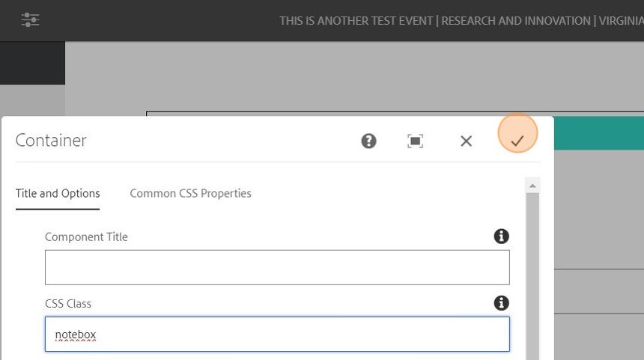Click the teal banner behind the dialog
The width and height of the screenshot is (644, 360).
[599, 133]
